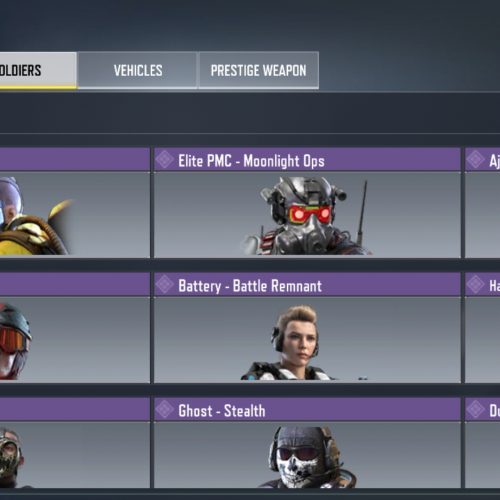Click the diamond rarity icon beside Ghost
Image resolution: width=500 pixels, height=500 pixels.
(165, 409)
